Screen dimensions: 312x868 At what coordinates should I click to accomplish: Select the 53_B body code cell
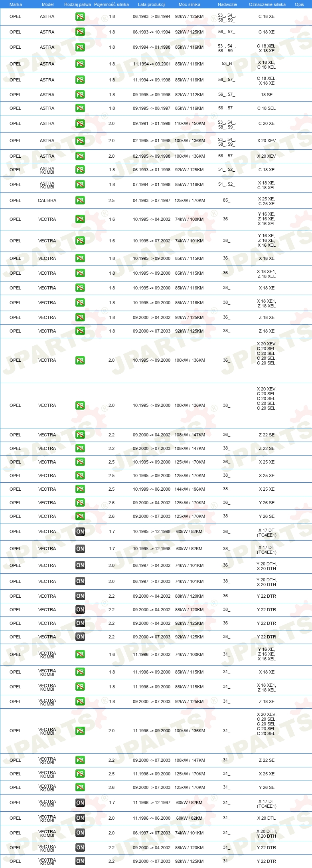coord(227,64)
